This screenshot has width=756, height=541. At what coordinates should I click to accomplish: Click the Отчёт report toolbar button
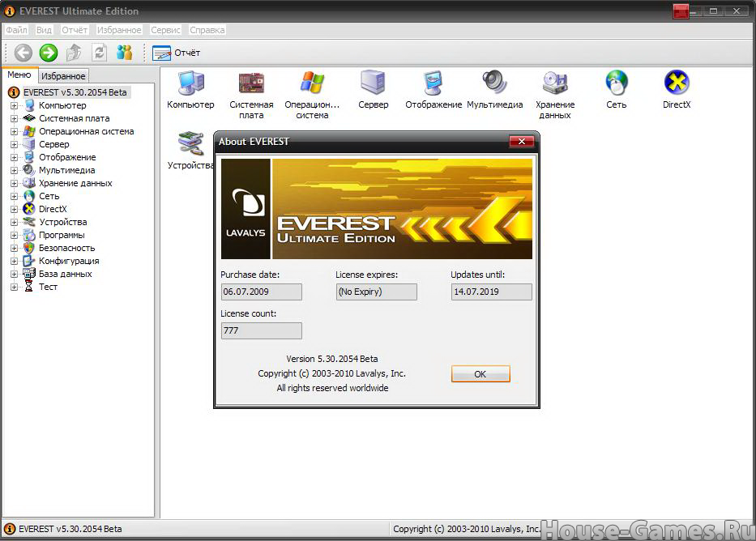tap(177, 53)
